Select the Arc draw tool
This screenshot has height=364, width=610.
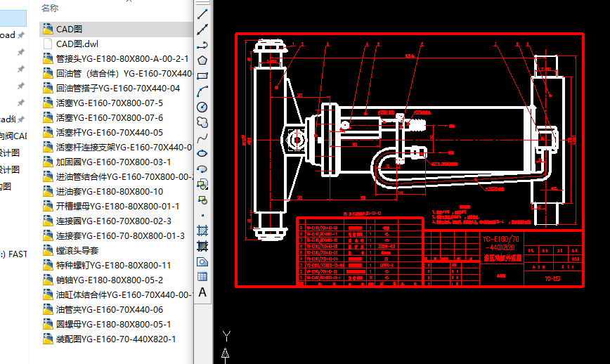click(x=202, y=91)
